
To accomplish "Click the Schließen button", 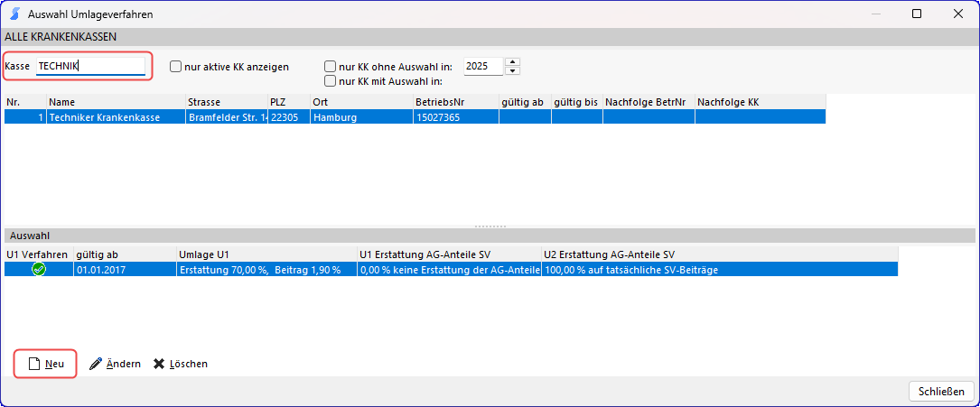I will pyautogui.click(x=940, y=392).
